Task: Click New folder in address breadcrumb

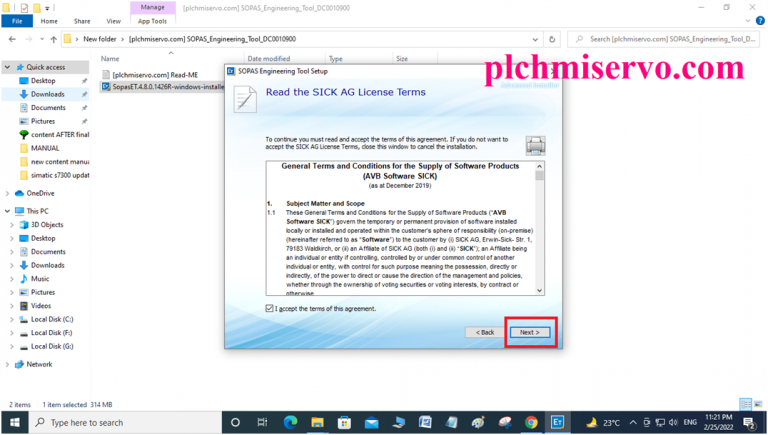Action: (x=100, y=39)
